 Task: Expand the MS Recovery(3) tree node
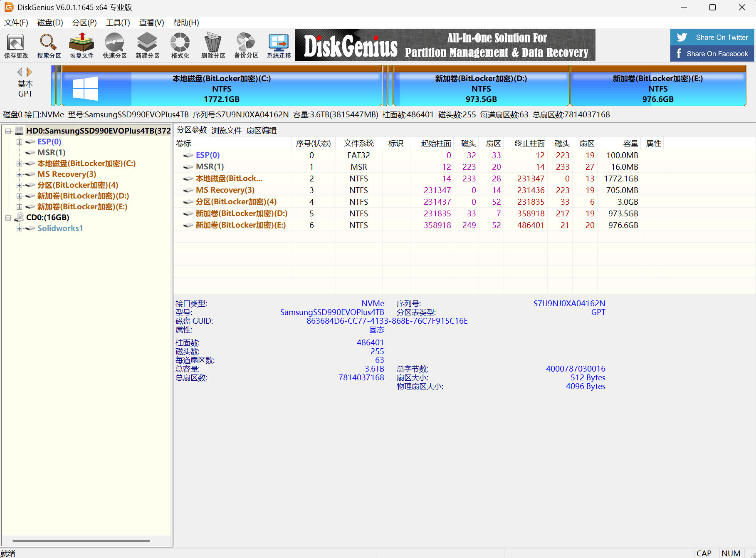(x=19, y=174)
